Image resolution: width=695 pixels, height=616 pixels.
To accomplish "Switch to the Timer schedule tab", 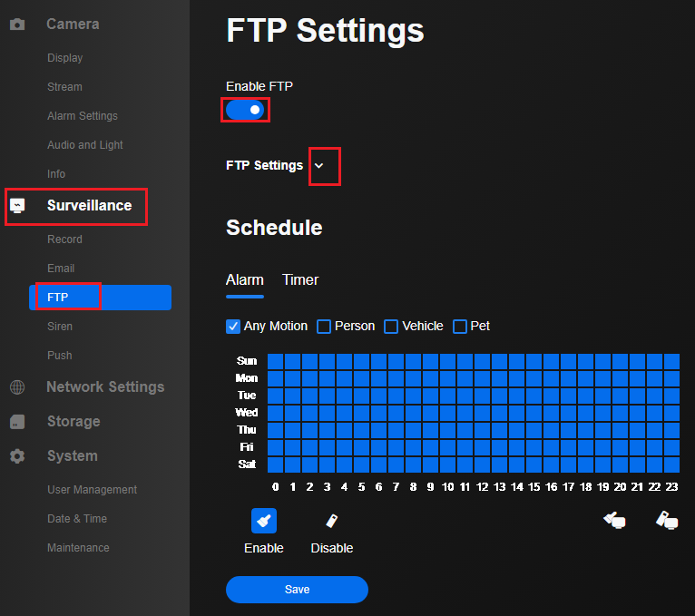I will (x=300, y=280).
